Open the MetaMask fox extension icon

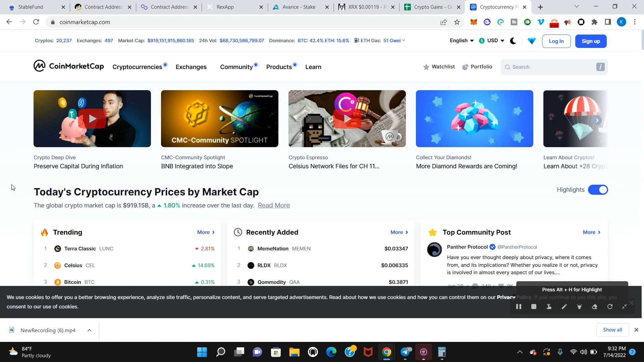pos(474,22)
